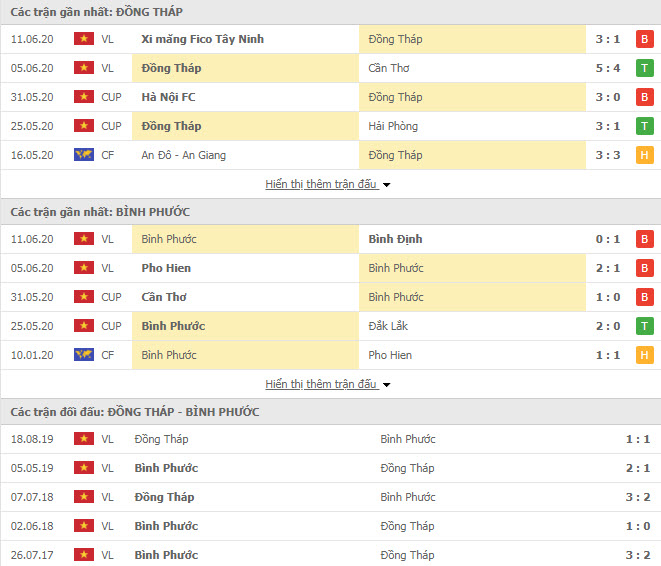This screenshot has height=566, width=661.
Task: Open the 02.06.18 Bình Phước vs Đồng Tháp match
Action: (x=330, y=526)
